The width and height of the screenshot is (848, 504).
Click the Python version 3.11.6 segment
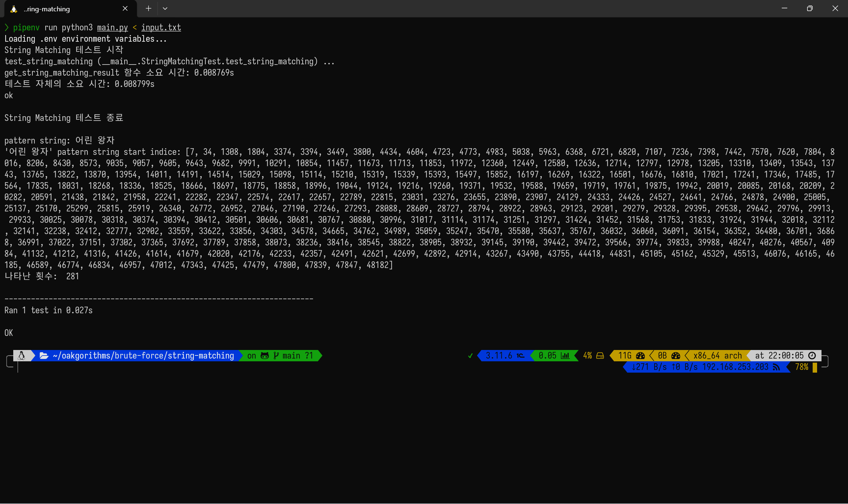(499, 356)
